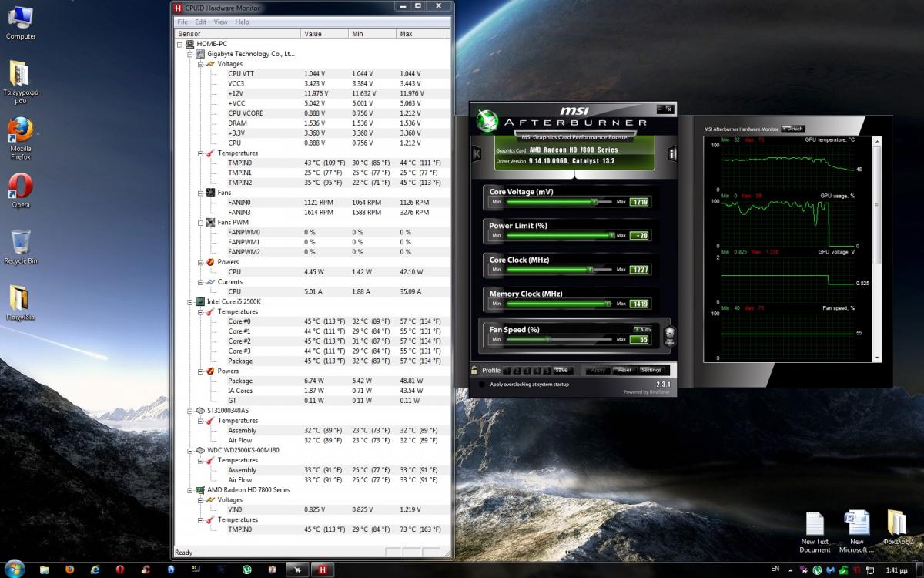Image resolution: width=924 pixels, height=578 pixels.
Task: Launch Internet Explorer from the taskbar
Action: point(95,570)
